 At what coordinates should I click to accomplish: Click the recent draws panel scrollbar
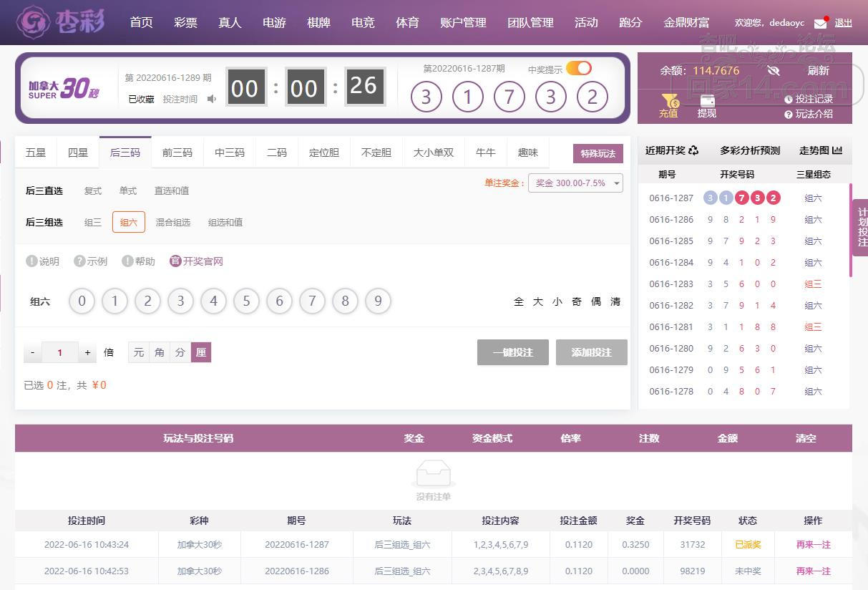coord(851,229)
